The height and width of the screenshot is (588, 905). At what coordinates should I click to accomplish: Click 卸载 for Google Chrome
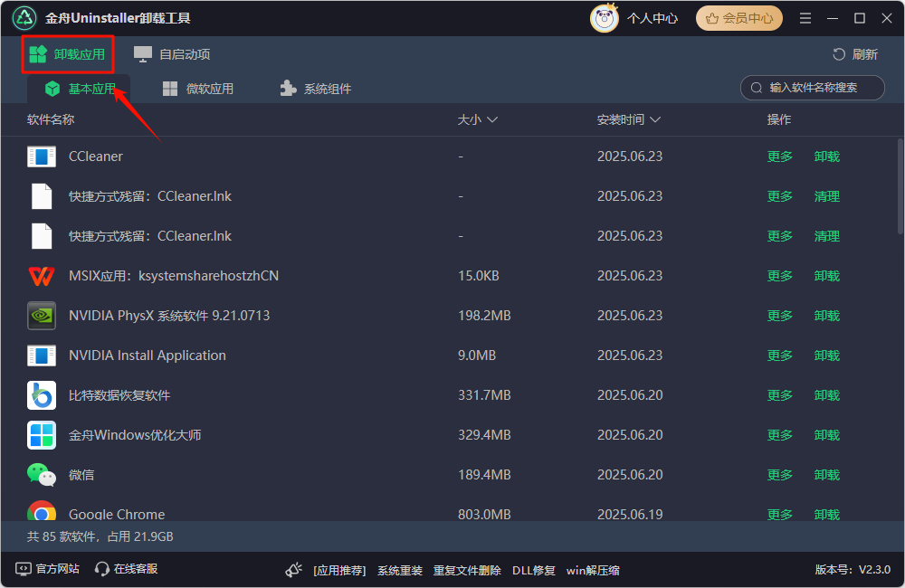(826, 514)
